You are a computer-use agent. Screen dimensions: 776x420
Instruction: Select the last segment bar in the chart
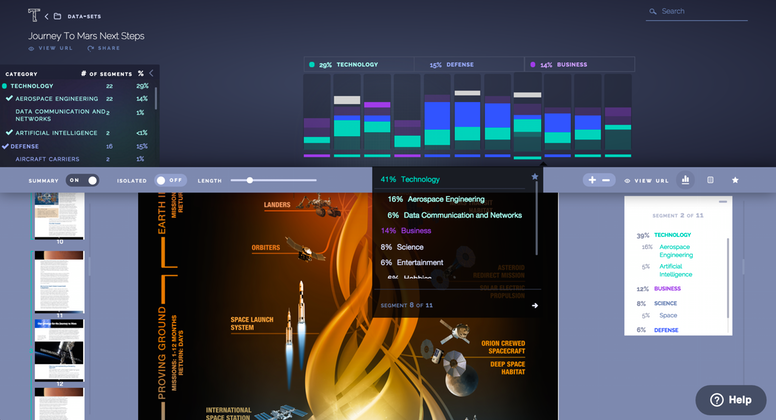[618, 116]
